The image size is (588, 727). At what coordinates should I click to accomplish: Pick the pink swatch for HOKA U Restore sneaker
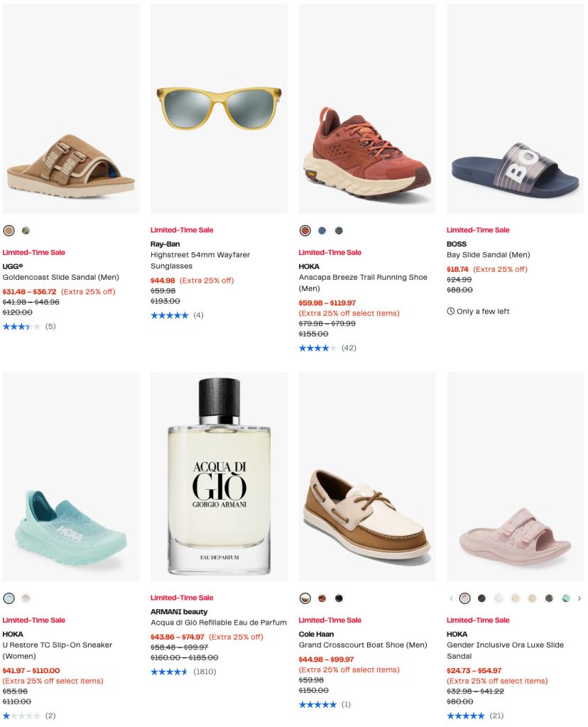tap(26, 598)
